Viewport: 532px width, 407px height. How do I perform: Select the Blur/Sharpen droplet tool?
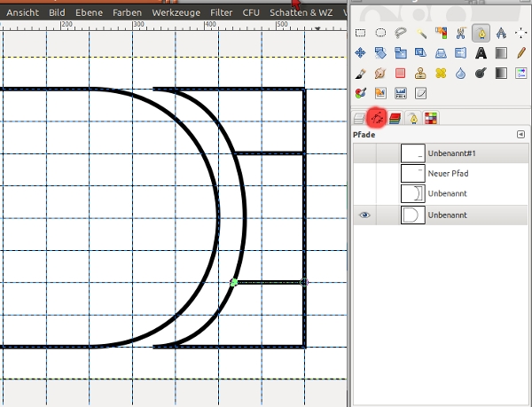pos(461,74)
